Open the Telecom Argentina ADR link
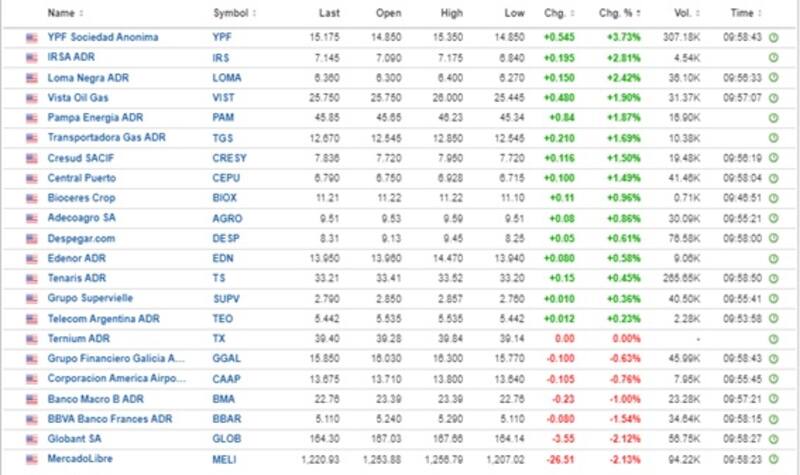The height and width of the screenshot is (475, 800). point(104,319)
